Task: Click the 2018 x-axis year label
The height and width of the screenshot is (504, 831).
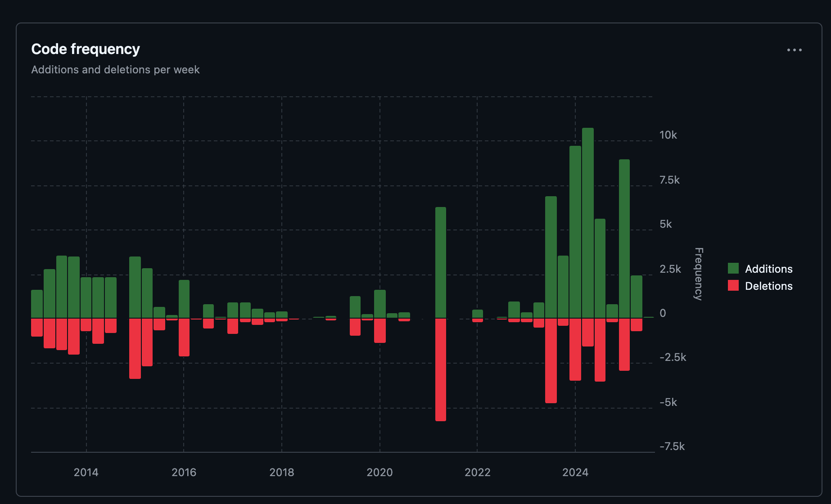Action: pos(282,472)
